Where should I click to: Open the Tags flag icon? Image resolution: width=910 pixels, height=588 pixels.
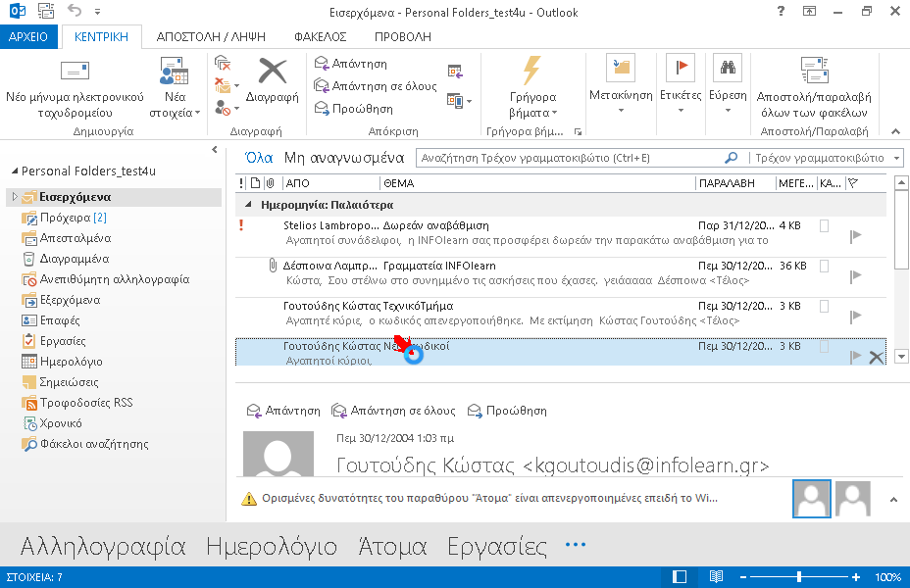pyautogui.click(x=681, y=68)
